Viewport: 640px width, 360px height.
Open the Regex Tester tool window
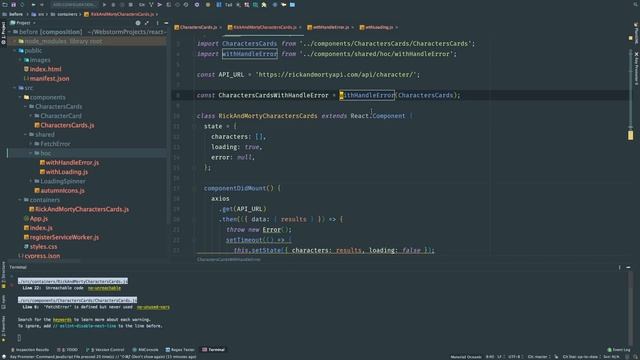click(x=180, y=350)
